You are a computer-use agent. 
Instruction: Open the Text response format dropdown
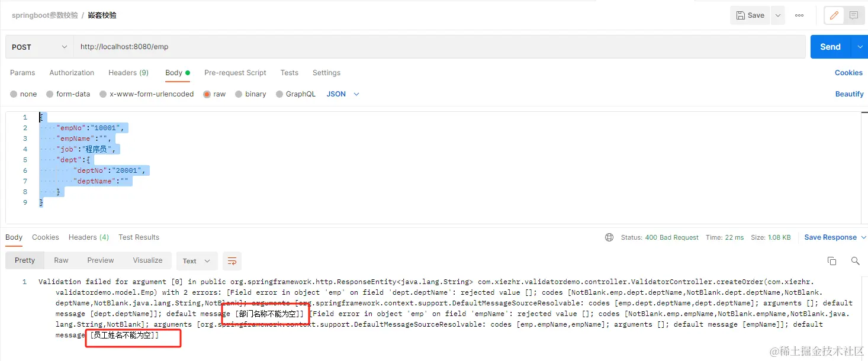click(197, 261)
